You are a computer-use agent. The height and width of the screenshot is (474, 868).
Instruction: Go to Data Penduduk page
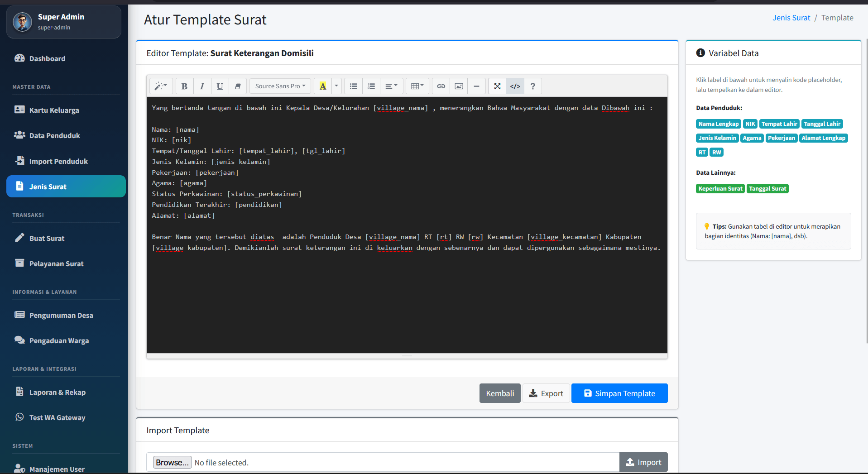coord(66,135)
